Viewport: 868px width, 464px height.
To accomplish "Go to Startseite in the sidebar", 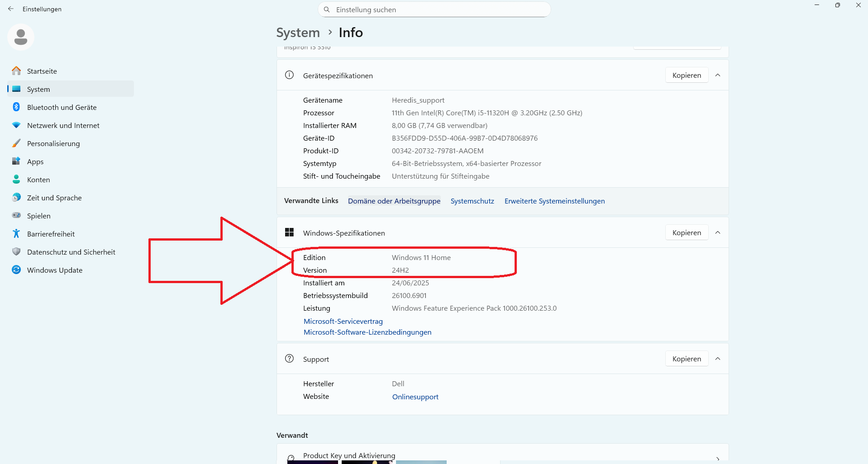I will coord(42,71).
